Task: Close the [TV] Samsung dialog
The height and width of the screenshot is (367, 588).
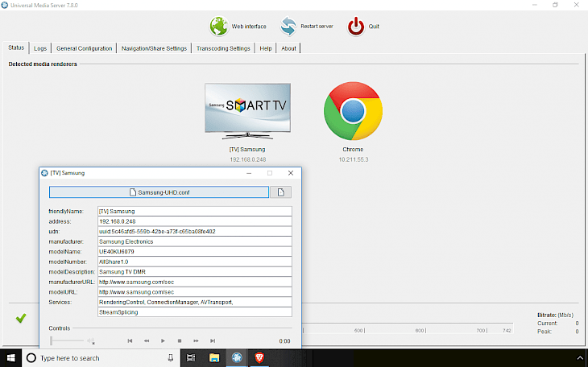Action: tap(291, 173)
